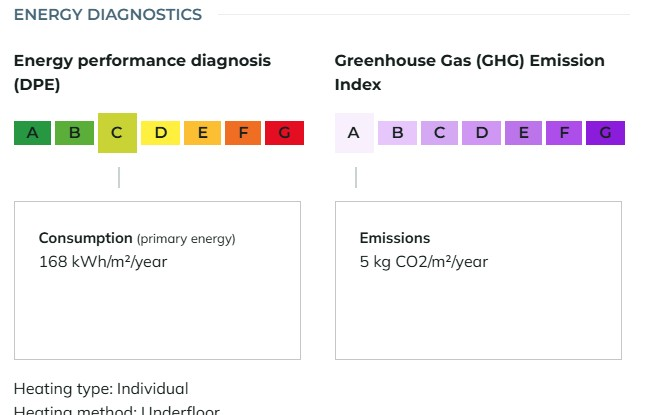Click the Energy performance diagnosis (DPE) title
This screenshot has height=415, width=650.
coord(142,73)
